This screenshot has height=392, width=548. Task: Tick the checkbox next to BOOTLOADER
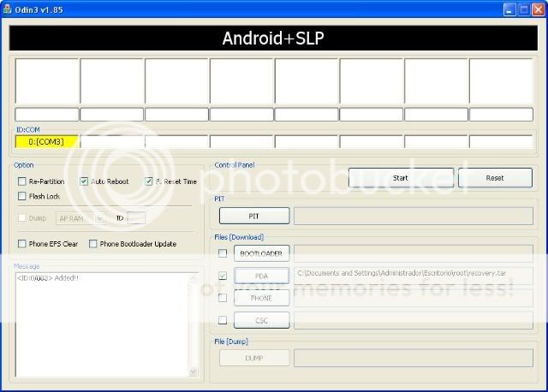pos(223,253)
